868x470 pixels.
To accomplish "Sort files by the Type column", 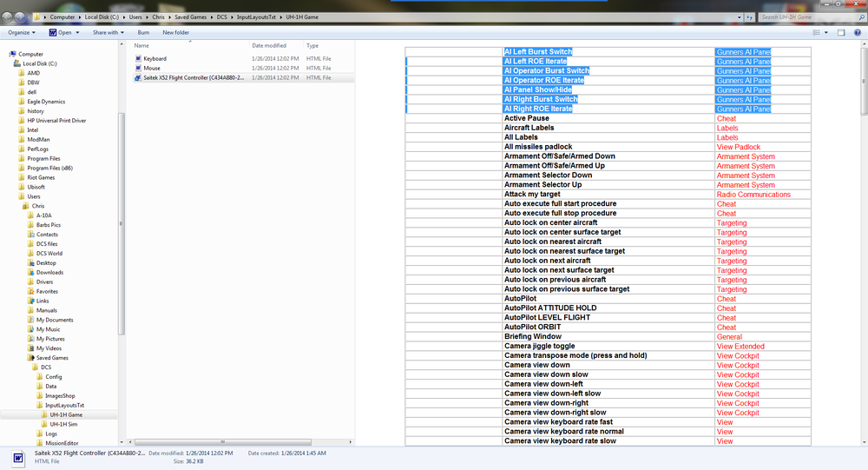I will coord(312,46).
